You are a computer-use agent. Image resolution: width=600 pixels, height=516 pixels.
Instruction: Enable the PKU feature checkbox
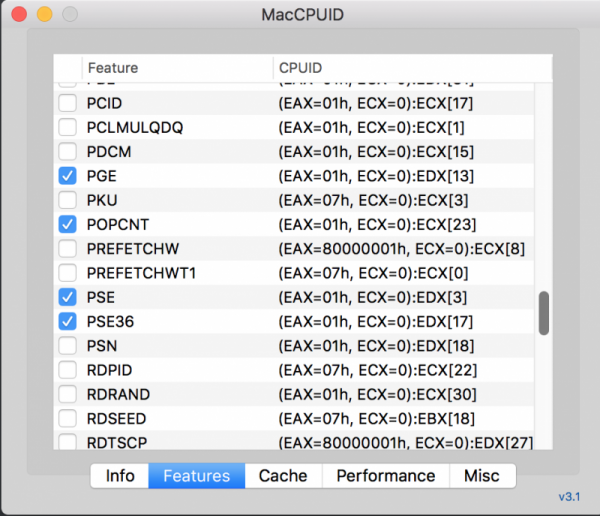68,200
